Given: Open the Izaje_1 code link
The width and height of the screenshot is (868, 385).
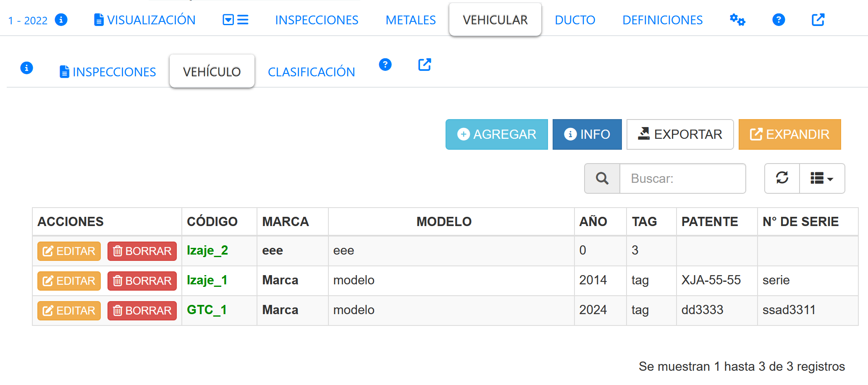Looking at the screenshot, I should pos(207,280).
